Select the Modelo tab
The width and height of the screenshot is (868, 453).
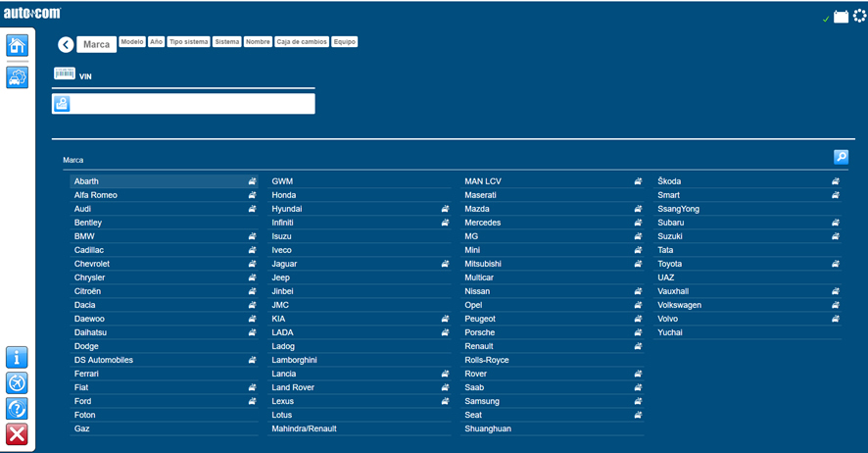point(131,41)
